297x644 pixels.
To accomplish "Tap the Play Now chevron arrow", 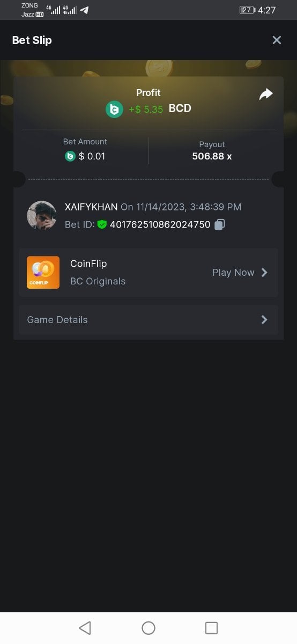I will (x=264, y=273).
